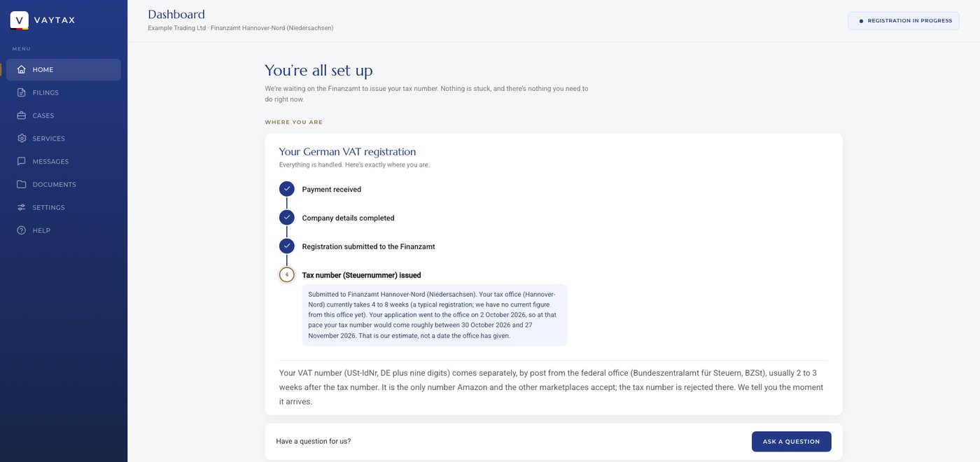The image size is (980, 462).
Task: Click the Documents folder icon
Action: [x=22, y=185]
